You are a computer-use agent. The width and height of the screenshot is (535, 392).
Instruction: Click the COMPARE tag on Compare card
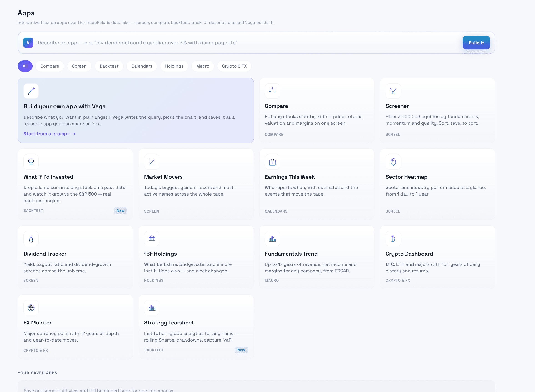pyautogui.click(x=274, y=135)
